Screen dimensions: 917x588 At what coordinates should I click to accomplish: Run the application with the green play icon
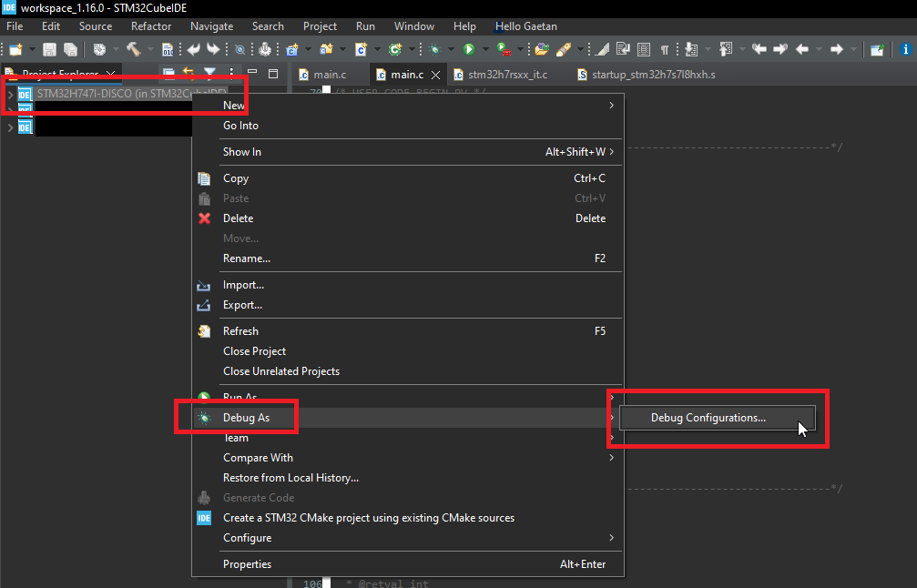pos(469,48)
